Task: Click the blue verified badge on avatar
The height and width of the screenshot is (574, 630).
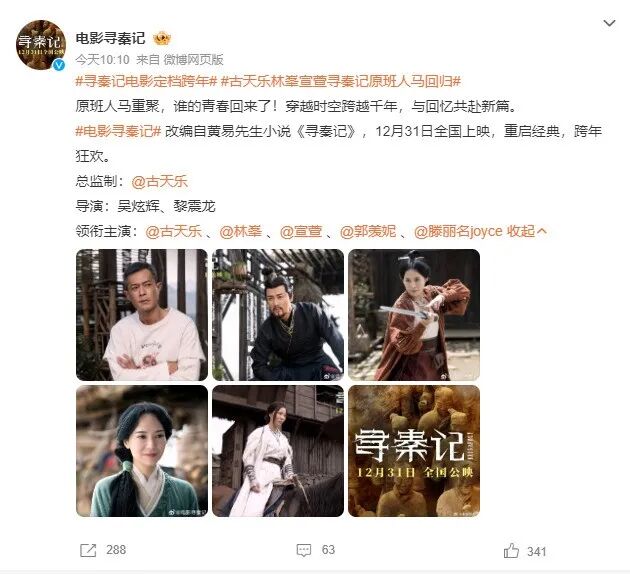Action: [59, 64]
